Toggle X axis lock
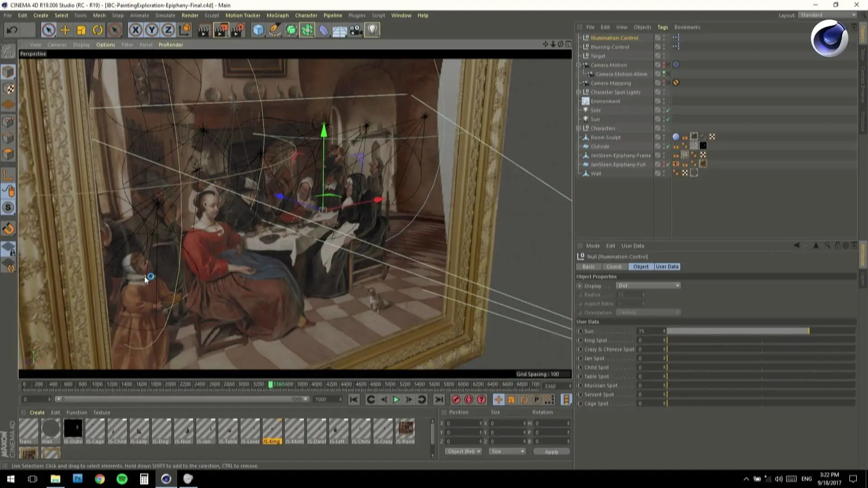 click(x=135, y=30)
